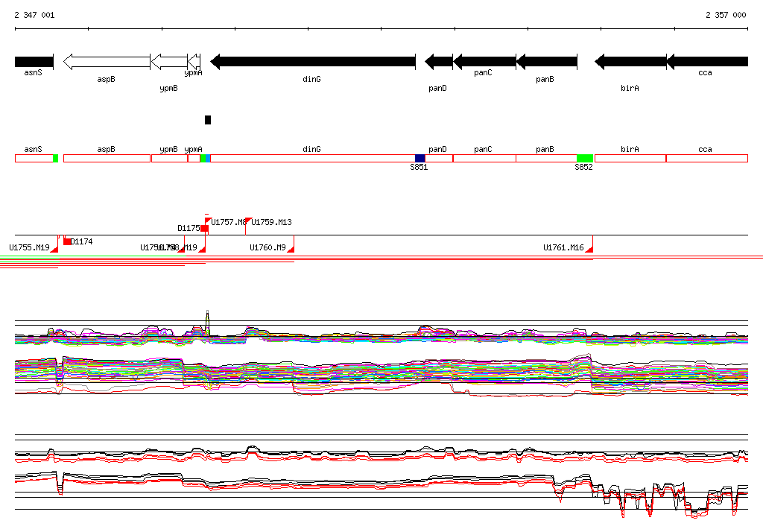Image resolution: width=763 pixels, height=532 pixels.
Task: Click the U1760.M9 marker label
Action: click(267, 247)
